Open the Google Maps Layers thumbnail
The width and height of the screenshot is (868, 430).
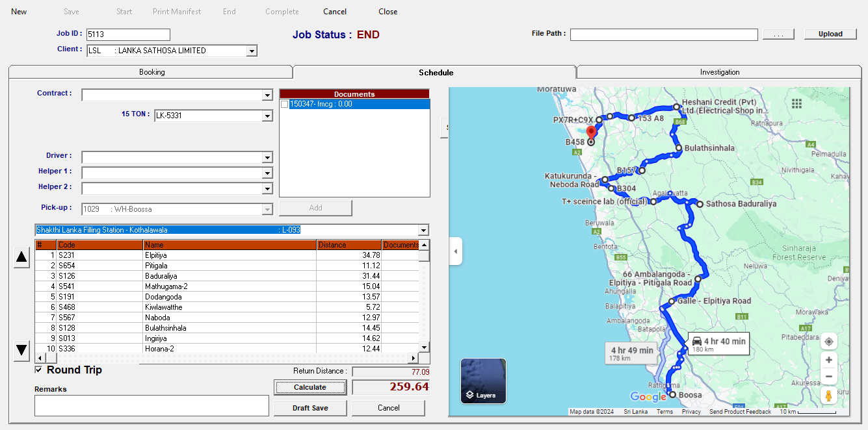click(483, 381)
